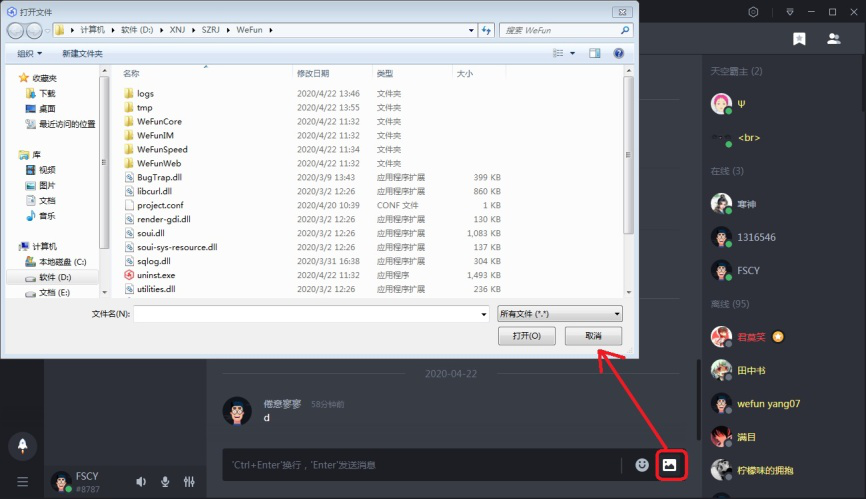Open the hamburger menu at bottom left

[x=23, y=482]
